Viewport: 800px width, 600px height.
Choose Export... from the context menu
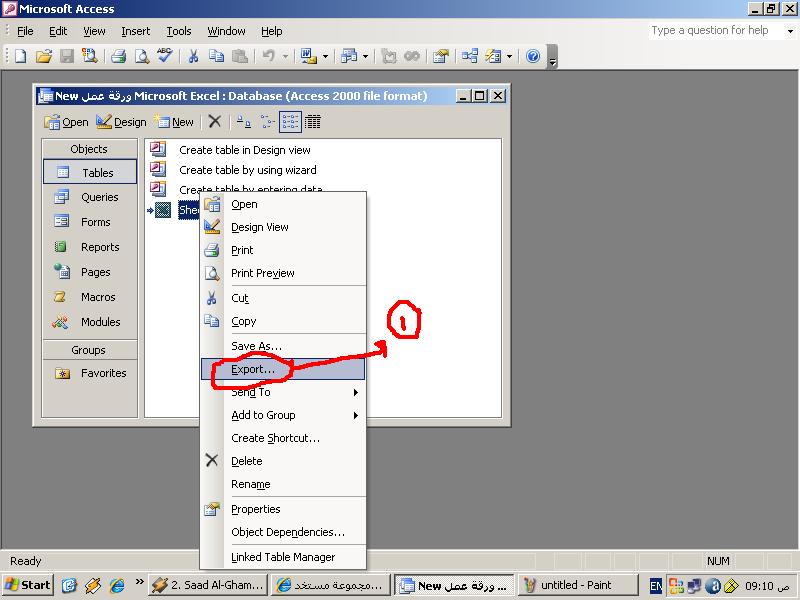(x=253, y=369)
